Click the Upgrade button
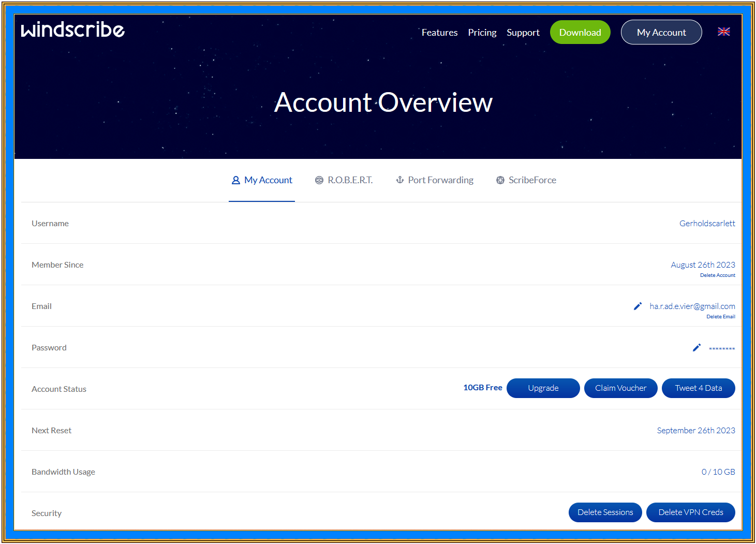756x544 pixels. pos(543,388)
